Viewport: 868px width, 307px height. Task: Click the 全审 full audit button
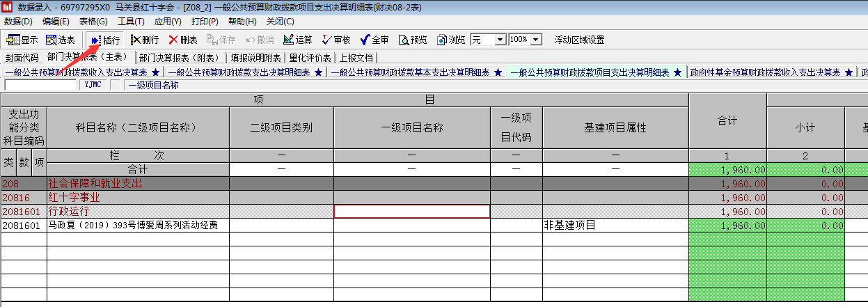pyautogui.click(x=374, y=40)
